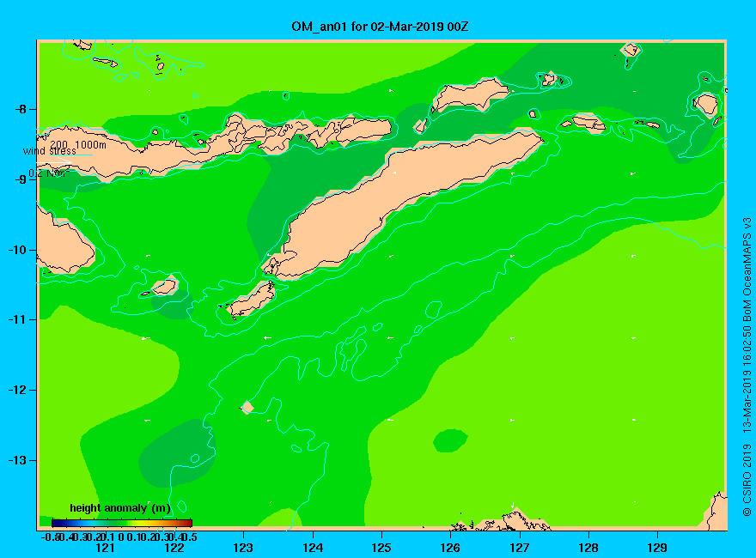
Task: Click the small Savu island near 122E
Action: 165,287
